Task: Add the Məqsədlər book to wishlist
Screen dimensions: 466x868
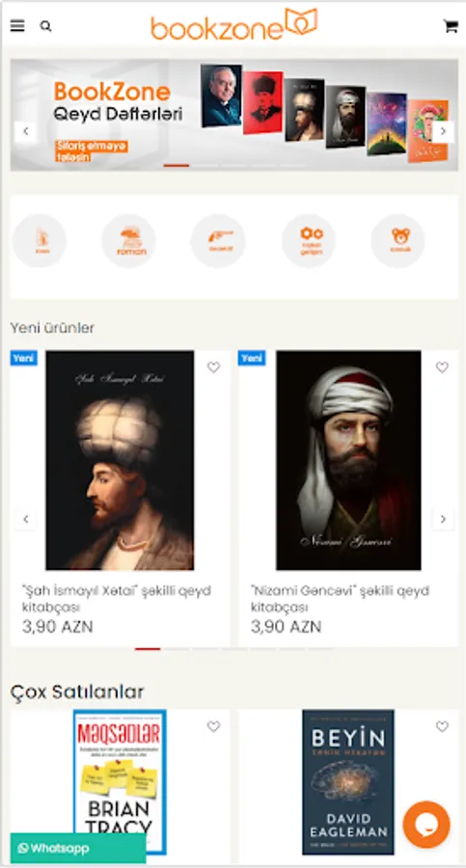Action: 214,727
